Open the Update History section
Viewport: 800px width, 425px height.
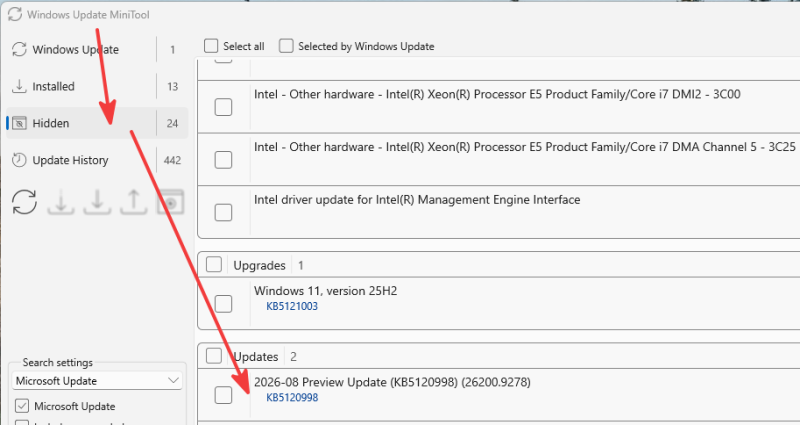click(97, 160)
